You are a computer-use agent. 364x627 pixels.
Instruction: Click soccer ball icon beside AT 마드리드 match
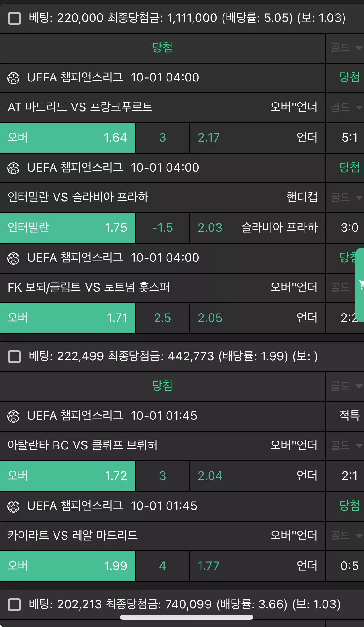[13, 78]
